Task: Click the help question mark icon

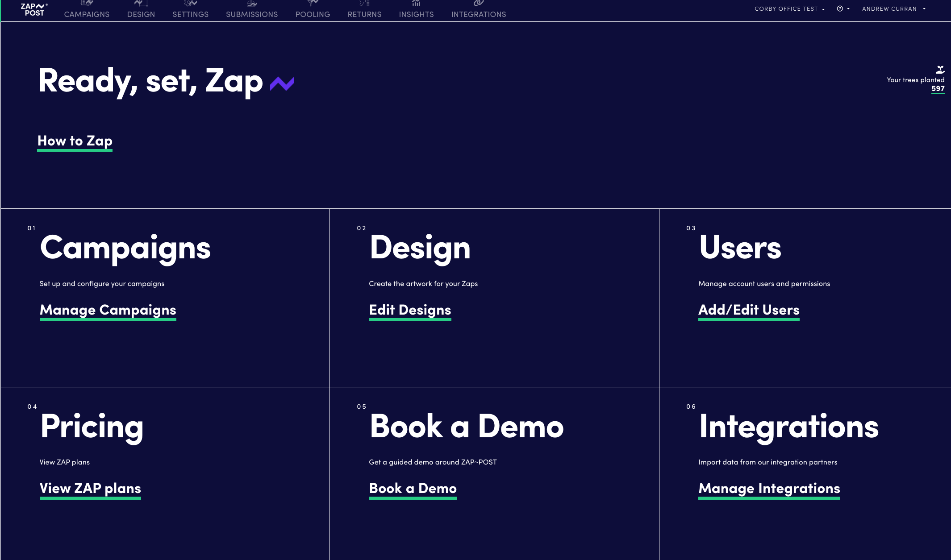Action: click(x=840, y=8)
